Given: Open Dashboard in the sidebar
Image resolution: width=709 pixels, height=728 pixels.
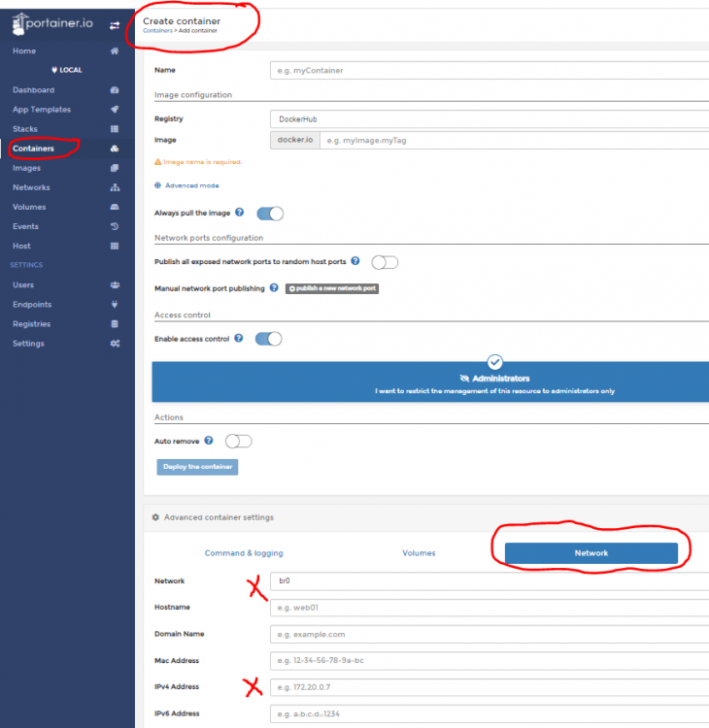Looking at the screenshot, I should pos(33,90).
